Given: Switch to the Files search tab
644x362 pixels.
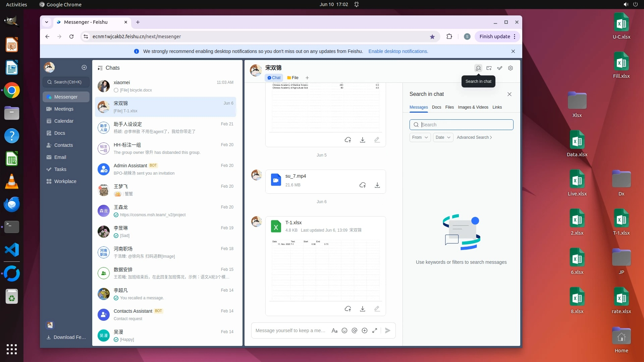Looking at the screenshot, I should coord(449,107).
